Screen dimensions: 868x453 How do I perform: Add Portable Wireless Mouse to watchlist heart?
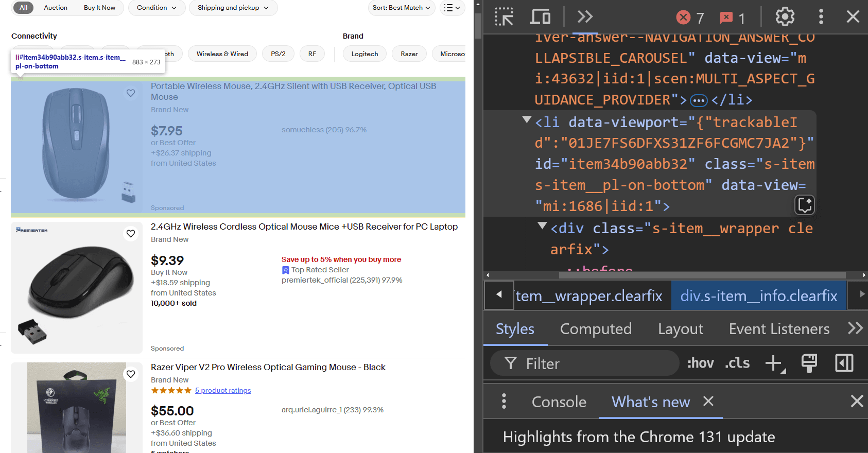tap(131, 93)
